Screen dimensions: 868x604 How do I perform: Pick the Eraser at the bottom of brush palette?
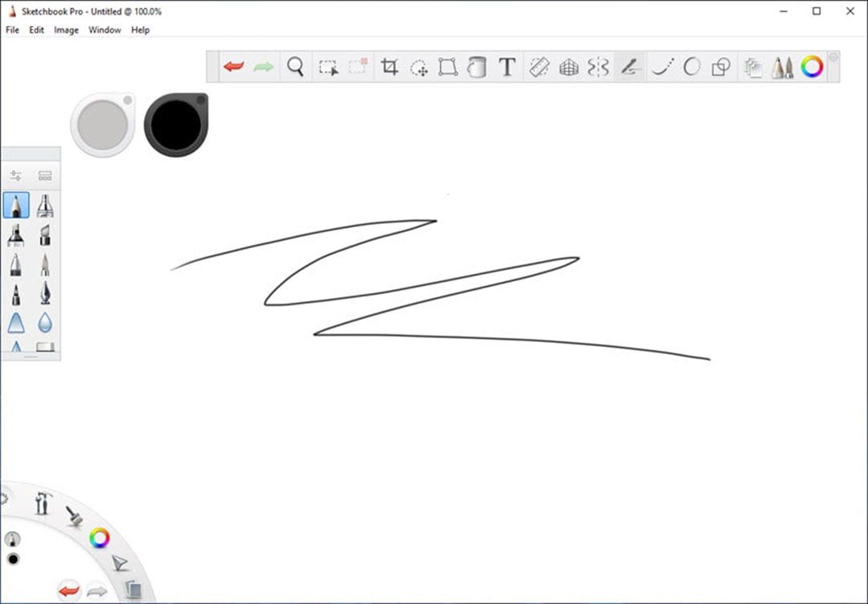[45, 345]
